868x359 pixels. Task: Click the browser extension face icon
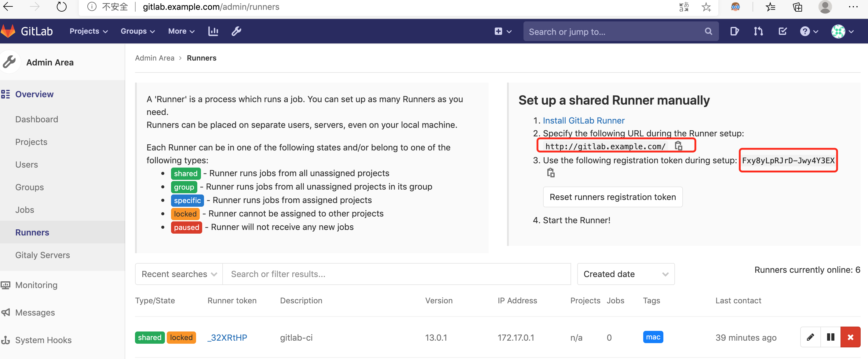coord(735,7)
